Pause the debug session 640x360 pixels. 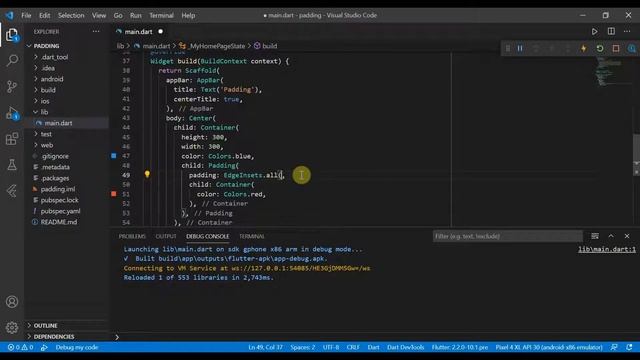click(520, 49)
